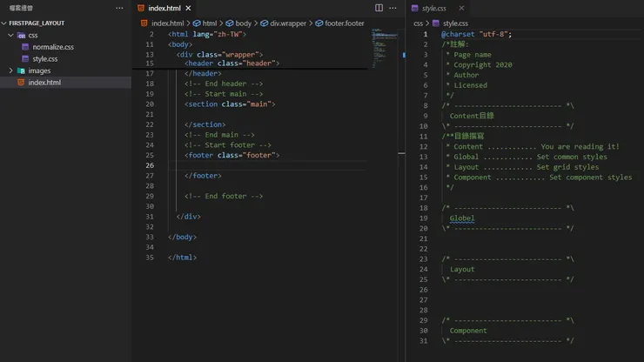Close the style.css editor tab
The width and height of the screenshot is (644, 362).
tap(463, 8)
